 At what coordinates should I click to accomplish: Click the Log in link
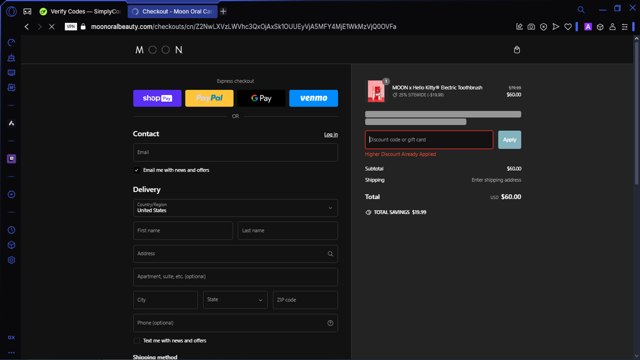click(331, 135)
